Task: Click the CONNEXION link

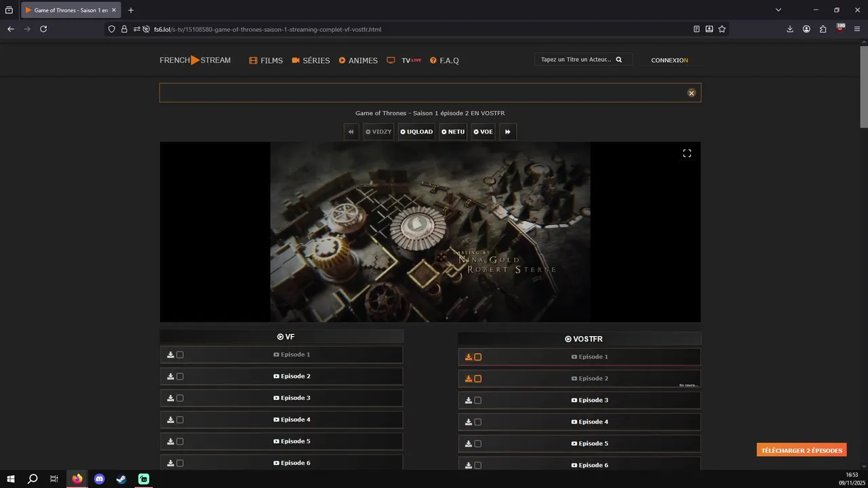Action: click(669, 60)
